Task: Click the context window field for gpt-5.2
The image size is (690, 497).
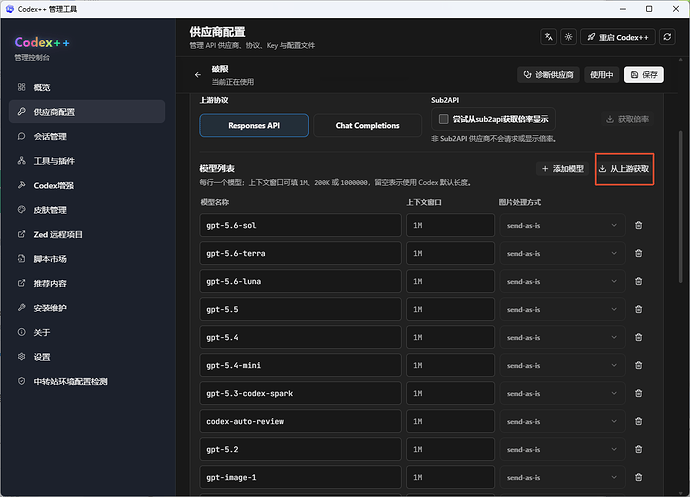Action: point(451,449)
